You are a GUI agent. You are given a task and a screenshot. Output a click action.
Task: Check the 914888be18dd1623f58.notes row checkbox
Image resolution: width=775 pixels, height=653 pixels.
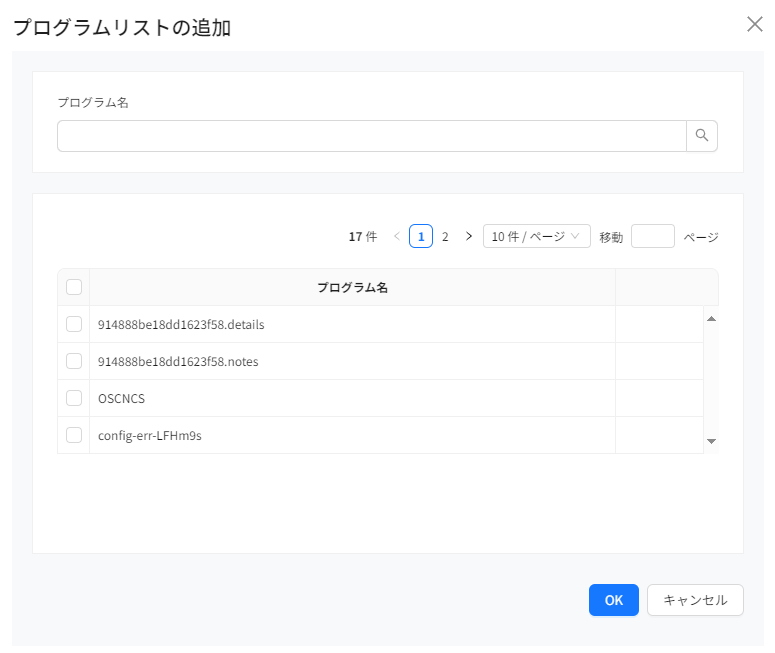74,361
